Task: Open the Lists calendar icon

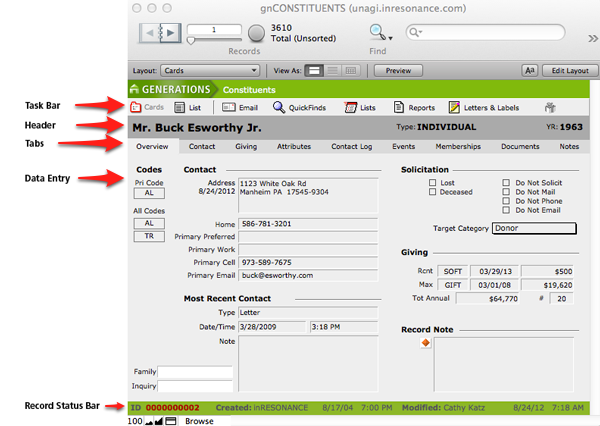Action: pyautogui.click(x=349, y=107)
